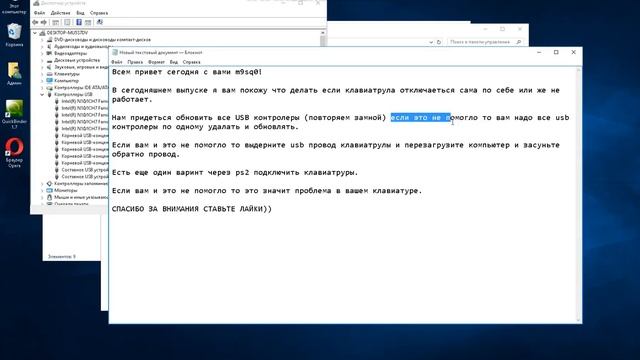Click the magnifier icon in Control Panel search

click(x=518, y=42)
